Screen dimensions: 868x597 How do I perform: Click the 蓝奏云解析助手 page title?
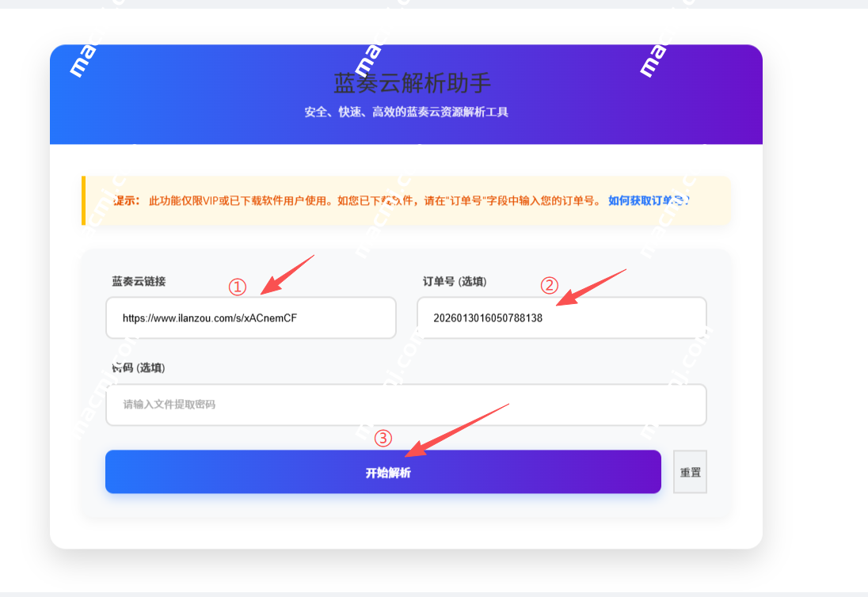[412, 82]
